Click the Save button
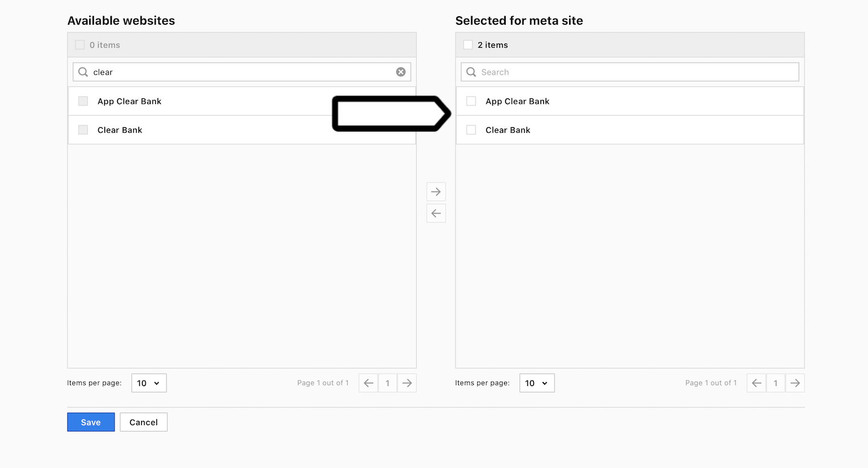This screenshot has width=868, height=468. click(x=91, y=422)
